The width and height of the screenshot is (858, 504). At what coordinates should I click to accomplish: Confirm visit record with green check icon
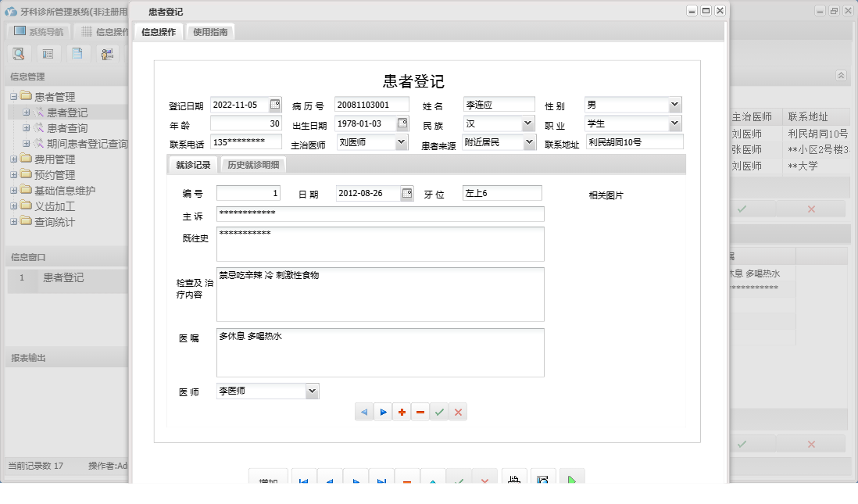(x=439, y=411)
